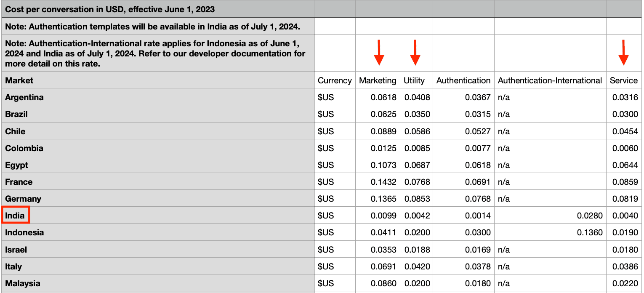The image size is (644, 293).
Task: Select Egypt's Authentication rate 0.0618
Action: [478, 165]
